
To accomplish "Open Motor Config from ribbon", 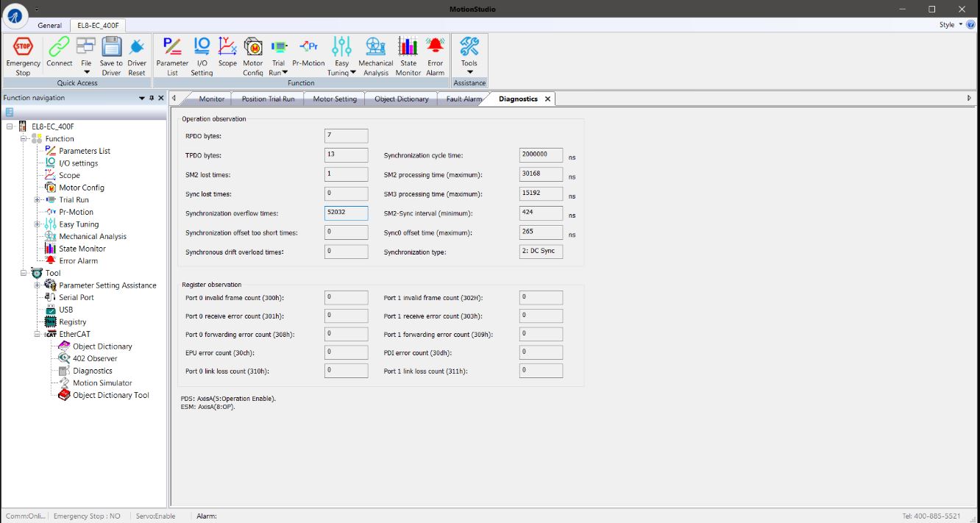I will click(x=253, y=49).
